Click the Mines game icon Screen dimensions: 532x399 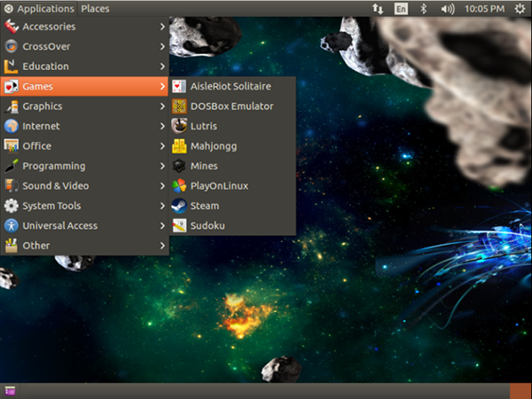[x=179, y=166]
